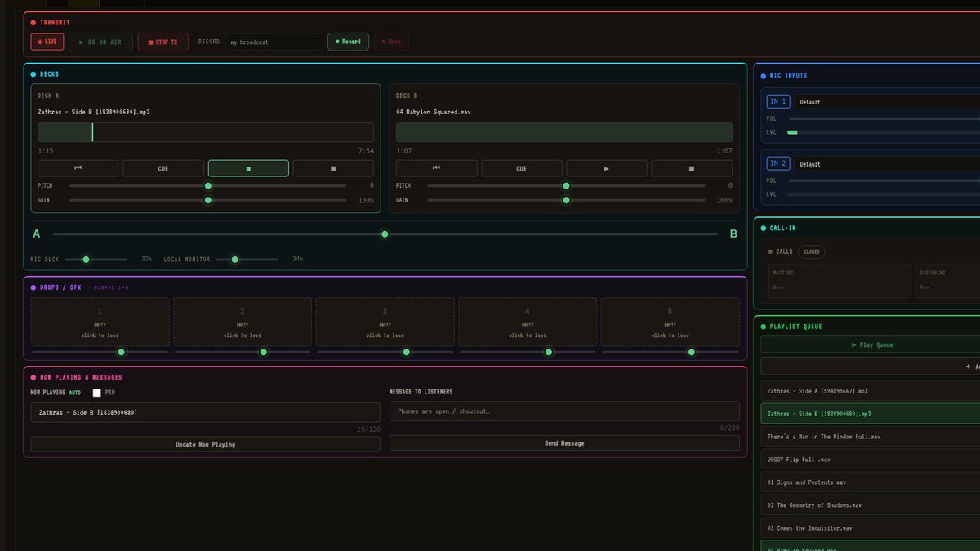Toggle the PIN checkbox for Now Playing

97,393
